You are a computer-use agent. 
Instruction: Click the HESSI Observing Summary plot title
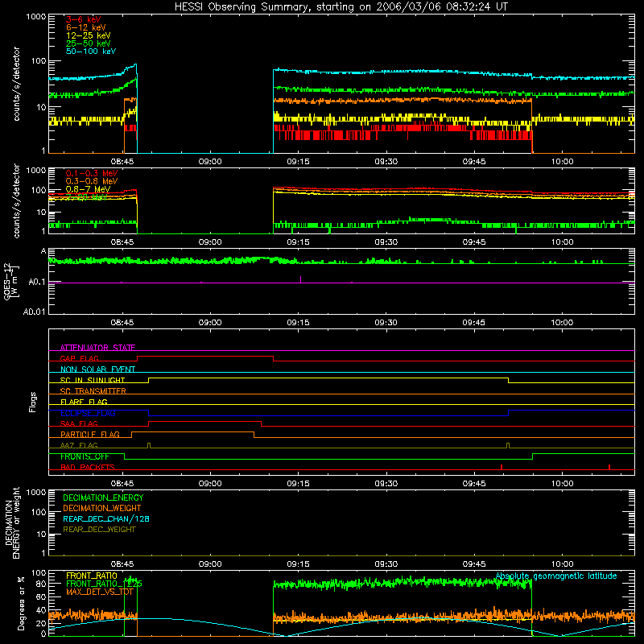(341, 7)
